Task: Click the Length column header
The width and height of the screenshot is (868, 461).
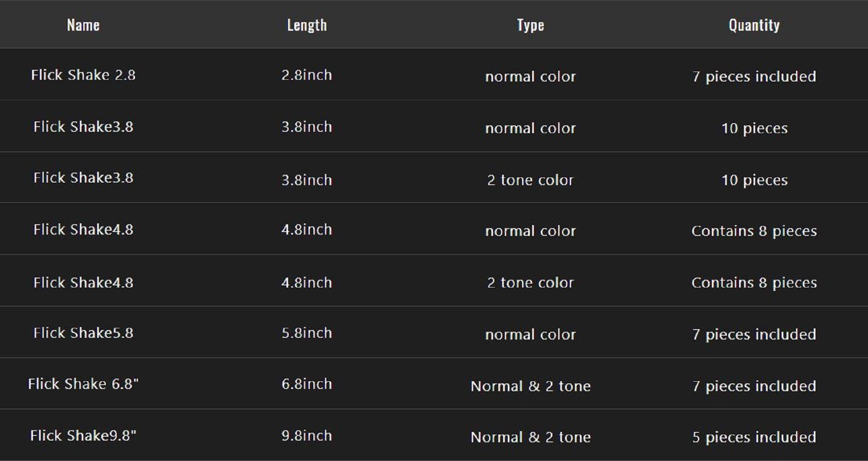Action: click(x=307, y=25)
